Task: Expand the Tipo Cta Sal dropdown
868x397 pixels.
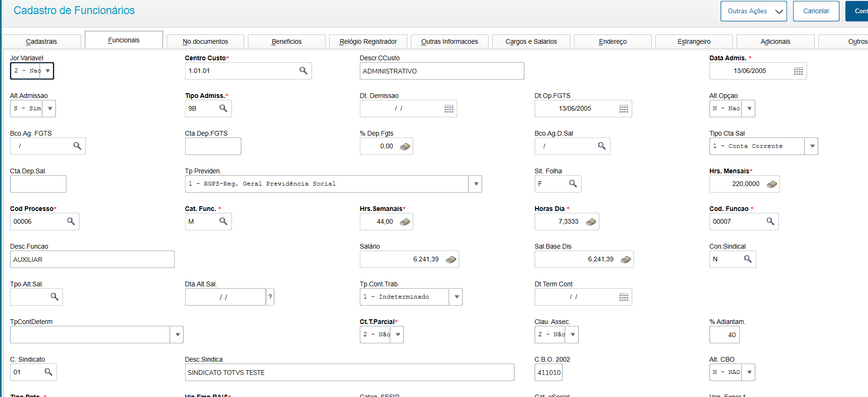Action: tap(812, 146)
